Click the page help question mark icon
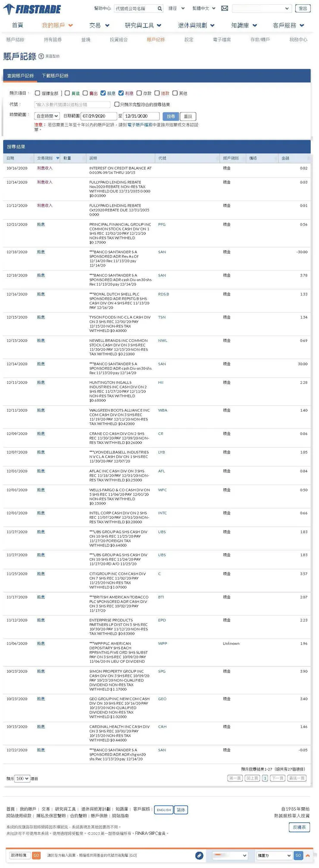 (x=41, y=56)
